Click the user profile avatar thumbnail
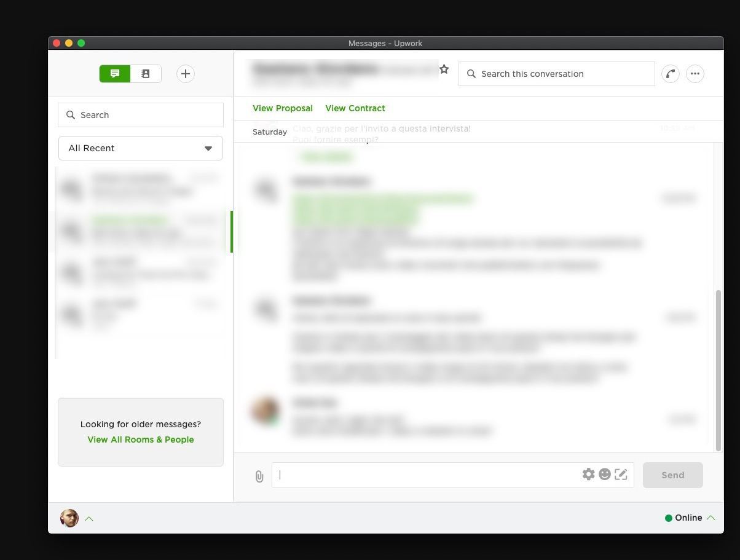 pyautogui.click(x=69, y=518)
